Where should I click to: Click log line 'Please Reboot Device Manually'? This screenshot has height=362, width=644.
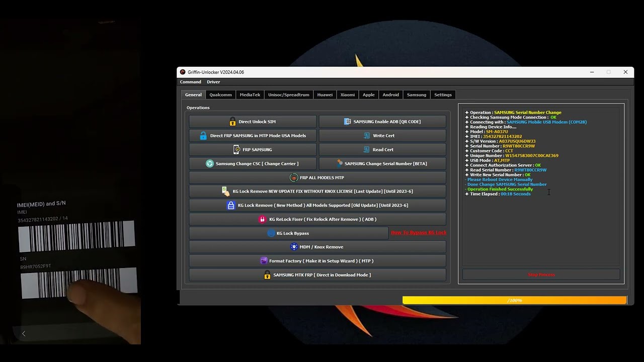[499, 179]
